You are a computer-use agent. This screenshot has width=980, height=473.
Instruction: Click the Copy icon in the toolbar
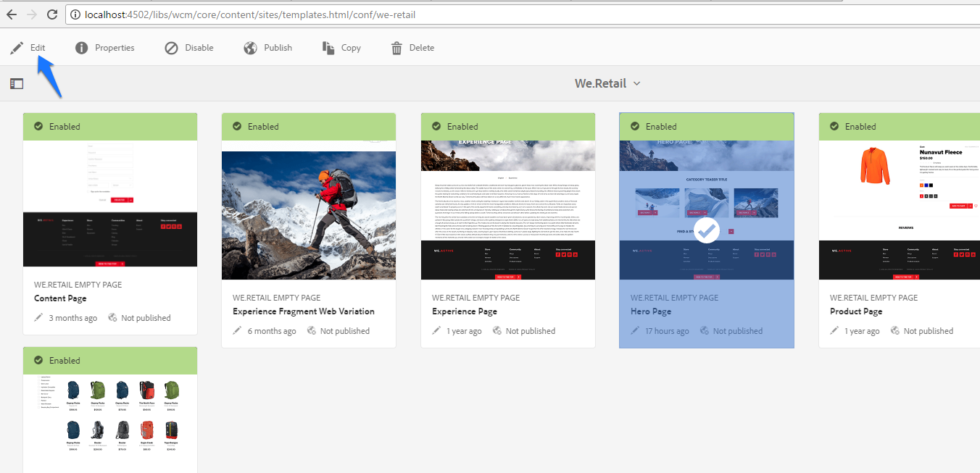(328, 48)
